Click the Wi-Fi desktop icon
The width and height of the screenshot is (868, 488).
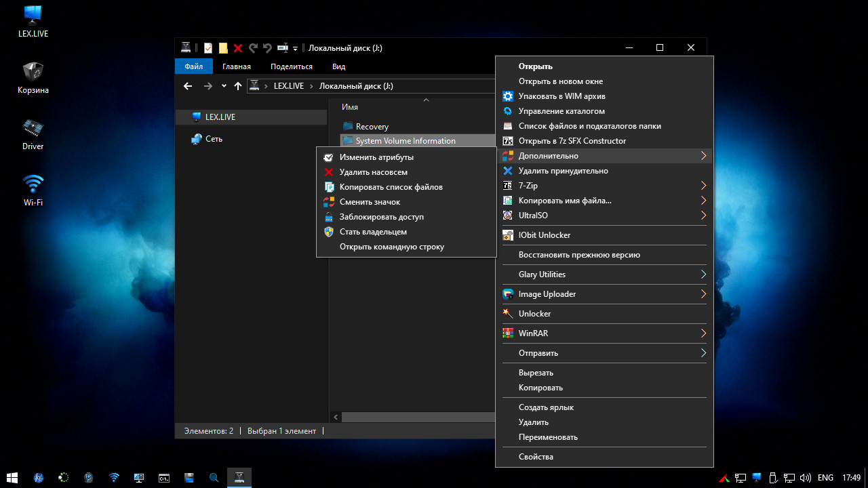(x=33, y=188)
